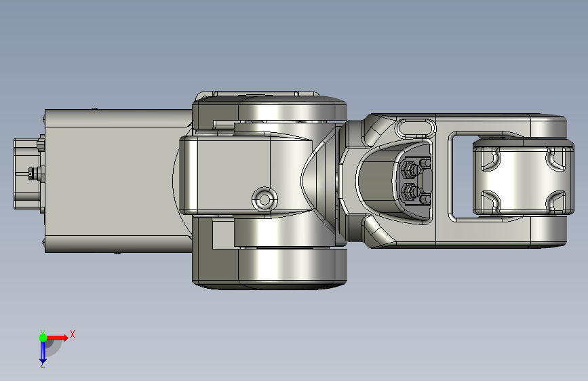Select the lower hex bolt in the wrist recess
The image size is (588, 381).
pos(410,192)
